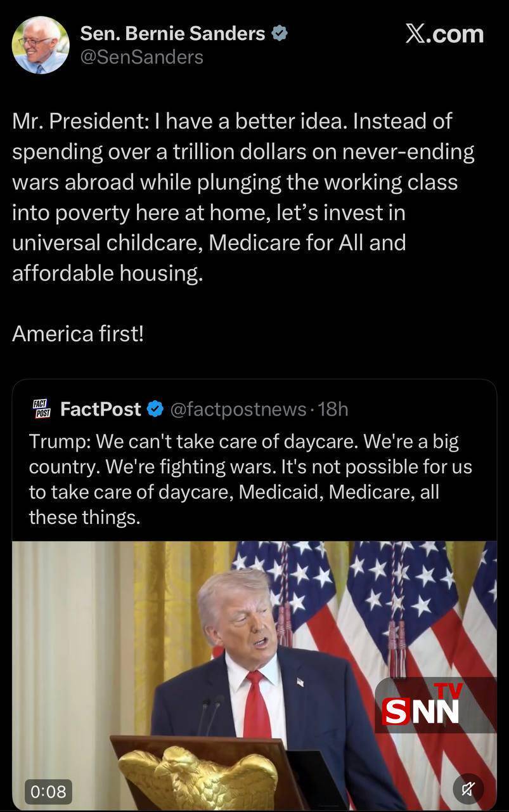Click the FactPost profile logo icon
Screen dimensions: 509x812
point(39,409)
